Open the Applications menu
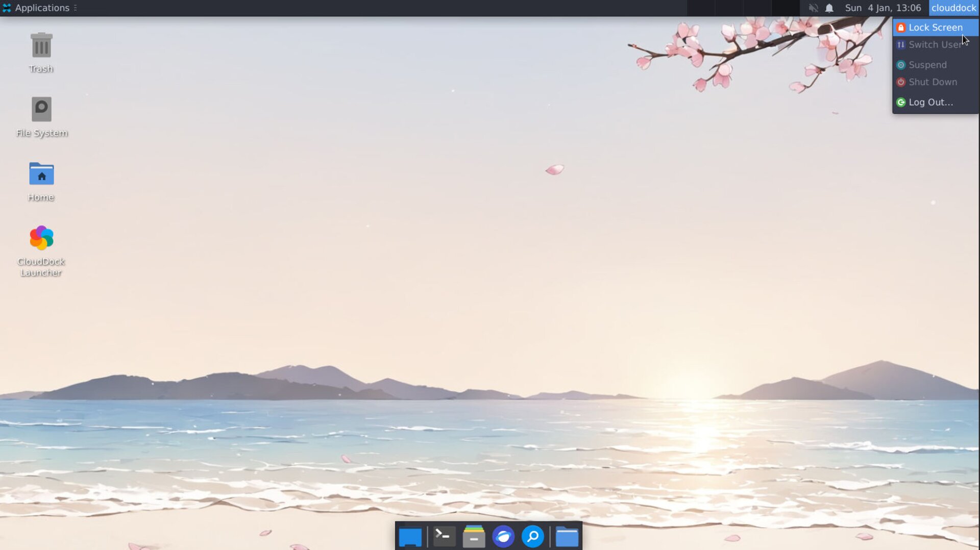 (x=39, y=8)
